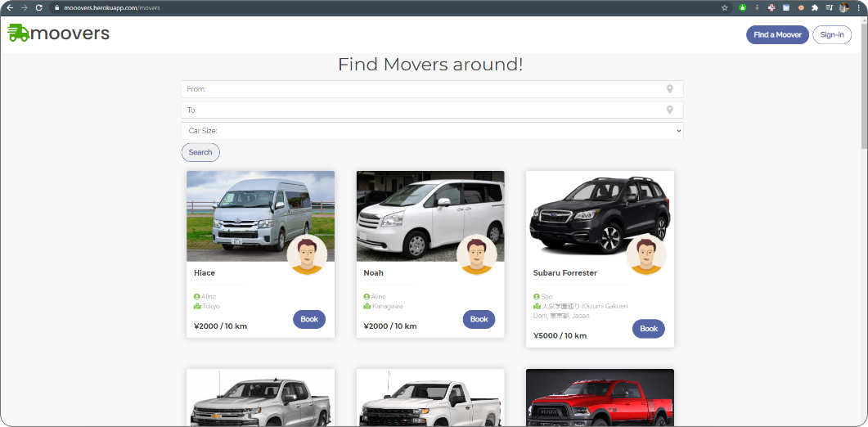The image size is (868, 427).
Task: Open Chrome's three-dot menu
Action: 858,7
